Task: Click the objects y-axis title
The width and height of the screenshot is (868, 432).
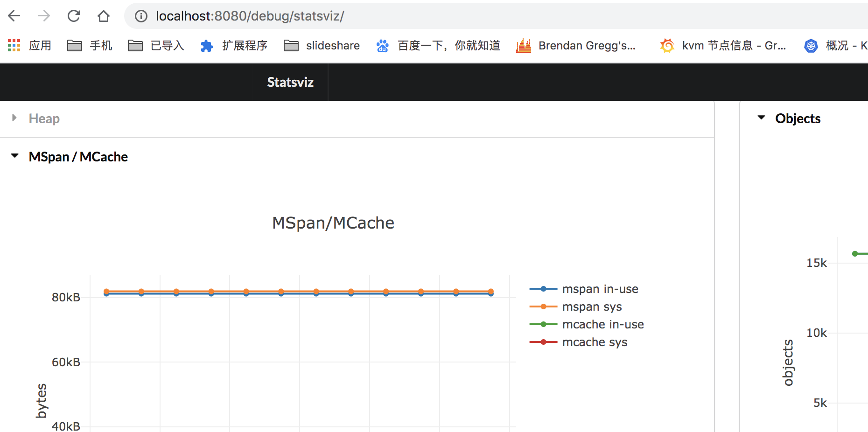Action: (x=788, y=363)
